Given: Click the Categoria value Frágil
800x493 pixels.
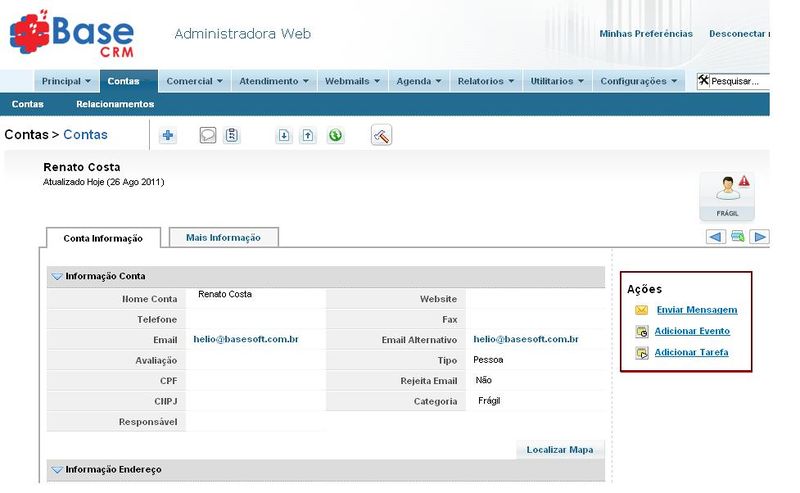Looking at the screenshot, I should tap(489, 401).
